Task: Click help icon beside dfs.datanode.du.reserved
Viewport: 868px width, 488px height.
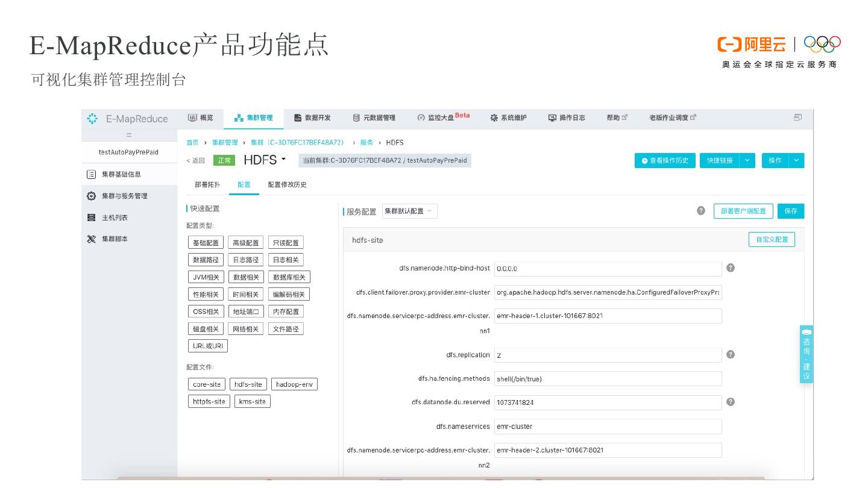Action: pos(731,402)
